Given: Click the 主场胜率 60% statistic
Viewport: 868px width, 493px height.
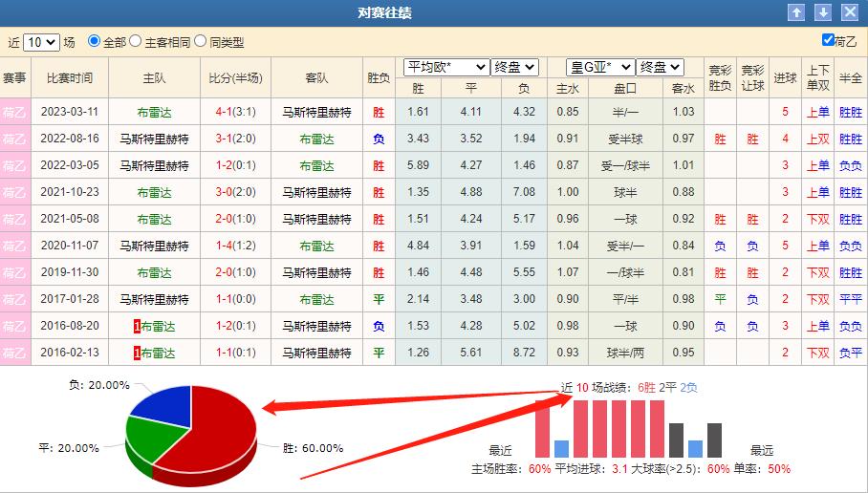Looking at the screenshot, I should tap(510, 469).
